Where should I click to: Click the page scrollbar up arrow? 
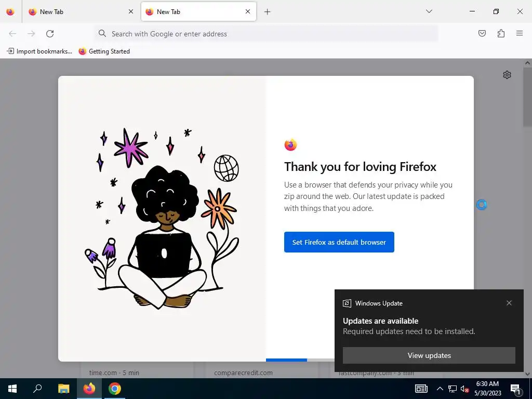[x=527, y=63]
